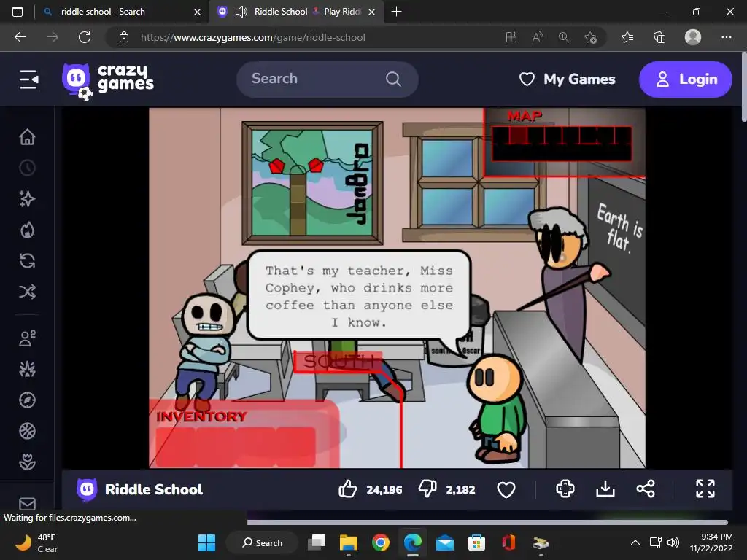Viewport: 747px width, 560px height.
Task: Click the page vertical scrollbar thumb
Action: [x=743, y=88]
